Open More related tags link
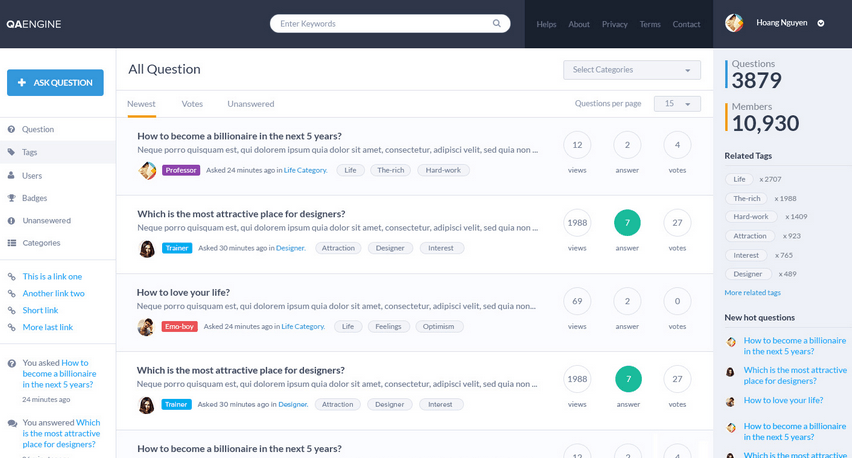The width and height of the screenshot is (852, 458). pos(753,292)
